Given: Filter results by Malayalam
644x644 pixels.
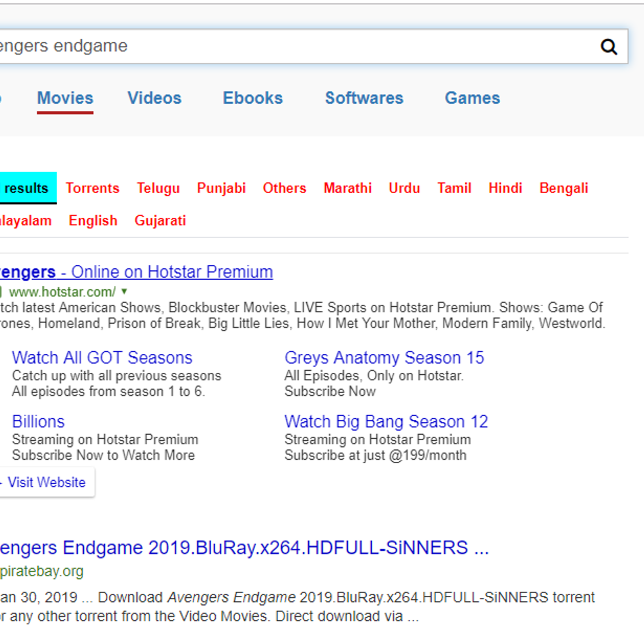Looking at the screenshot, I should coord(25,221).
